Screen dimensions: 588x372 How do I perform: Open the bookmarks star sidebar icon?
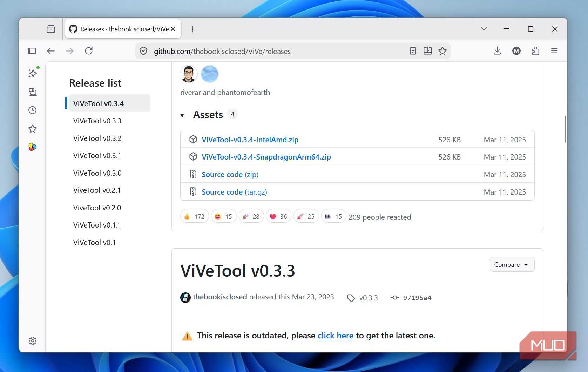point(33,129)
